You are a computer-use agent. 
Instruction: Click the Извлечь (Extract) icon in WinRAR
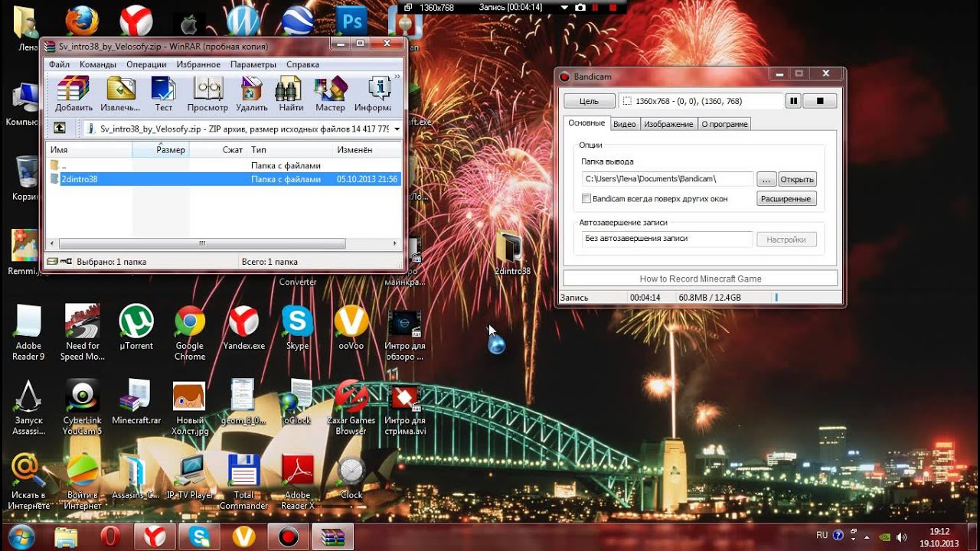coord(120,94)
